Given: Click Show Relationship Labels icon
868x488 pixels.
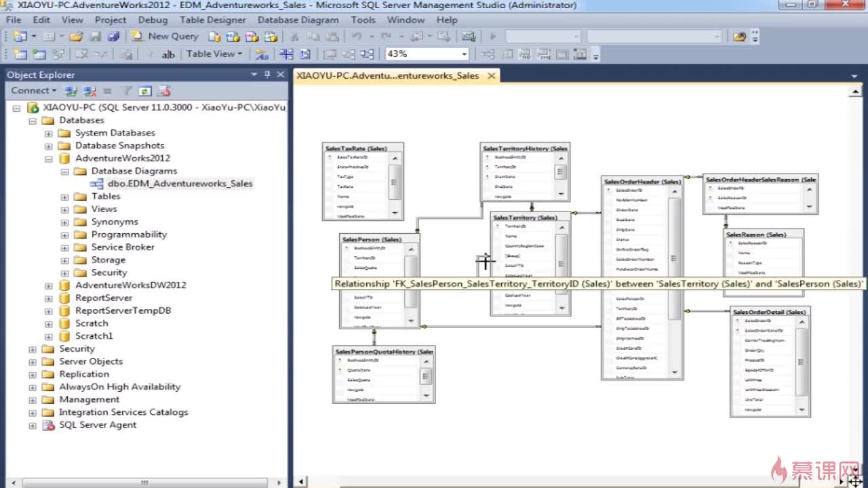Looking at the screenshot, I should (261, 54).
